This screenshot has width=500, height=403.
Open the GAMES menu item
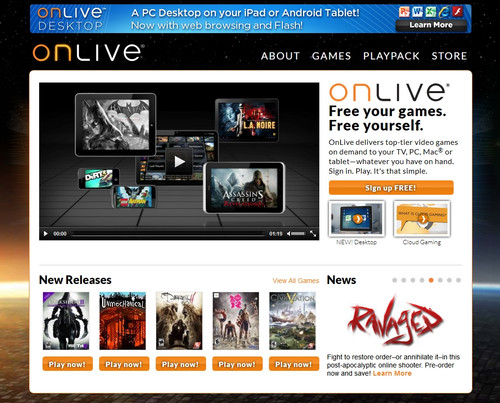[x=331, y=56]
